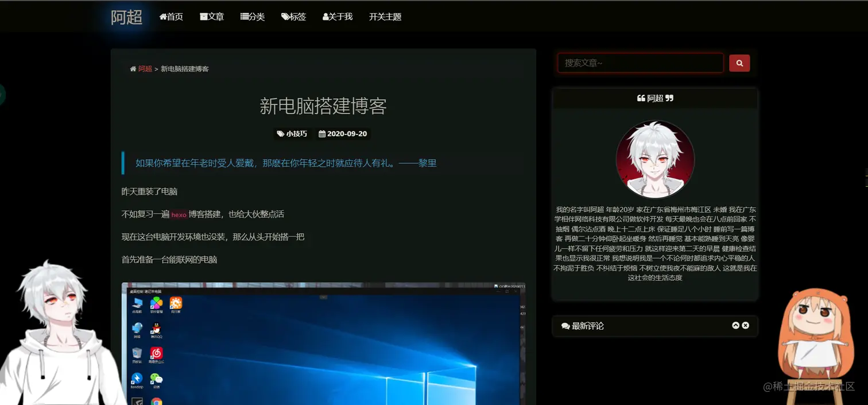Screen dimensions: 868x405
Task: Click the Chrome icon in screenshot
Action: click(156, 402)
